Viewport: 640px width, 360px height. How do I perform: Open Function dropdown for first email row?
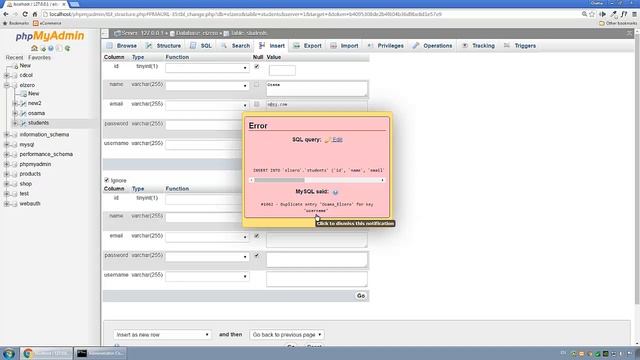click(x=207, y=105)
